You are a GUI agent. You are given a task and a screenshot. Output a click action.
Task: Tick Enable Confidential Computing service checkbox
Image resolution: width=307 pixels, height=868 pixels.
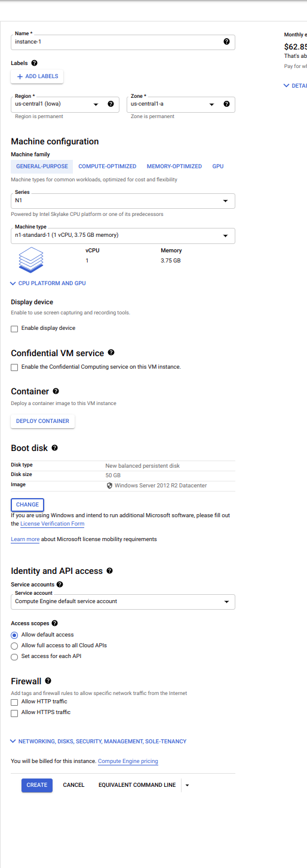coord(14,367)
